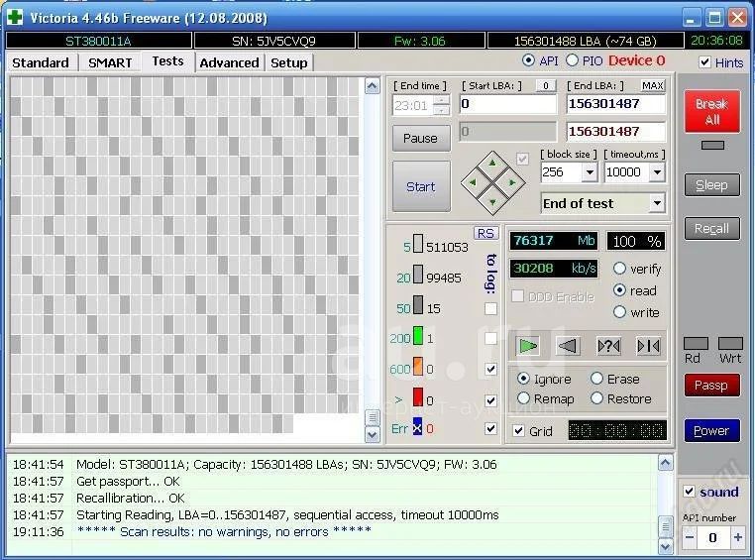Click the 5 ms block color swatch
The image size is (755, 560).
(418, 244)
